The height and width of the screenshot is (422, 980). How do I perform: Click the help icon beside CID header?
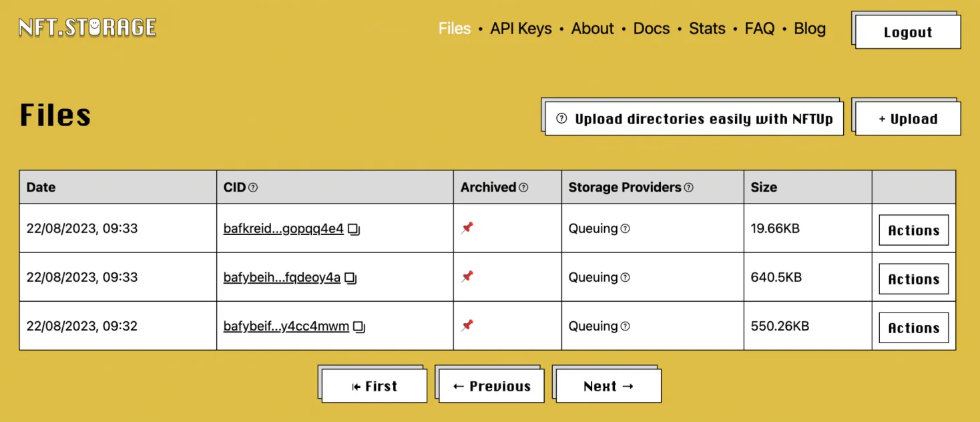pos(253,188)
